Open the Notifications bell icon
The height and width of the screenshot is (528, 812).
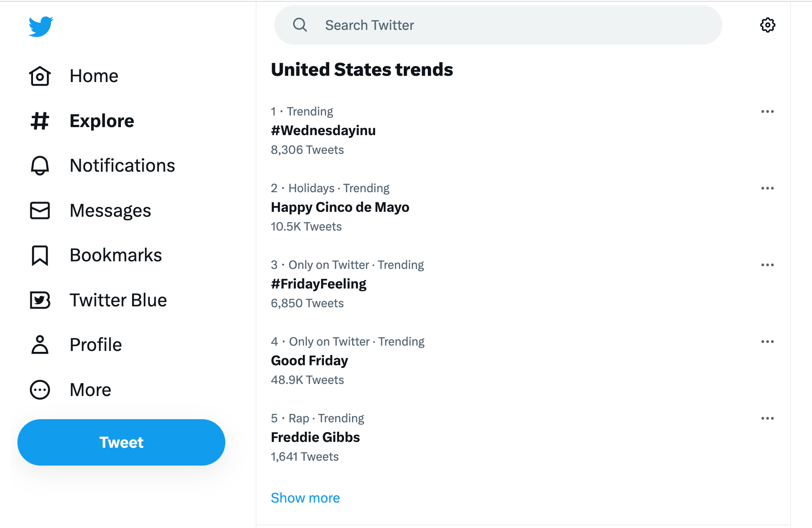tap(40, 165)
